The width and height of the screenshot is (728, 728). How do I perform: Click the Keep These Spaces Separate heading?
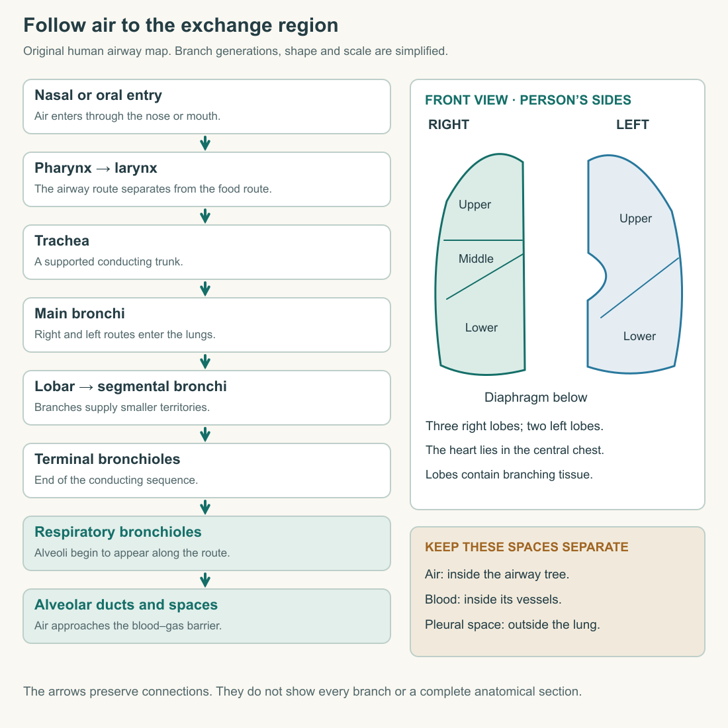coord(527,547)
